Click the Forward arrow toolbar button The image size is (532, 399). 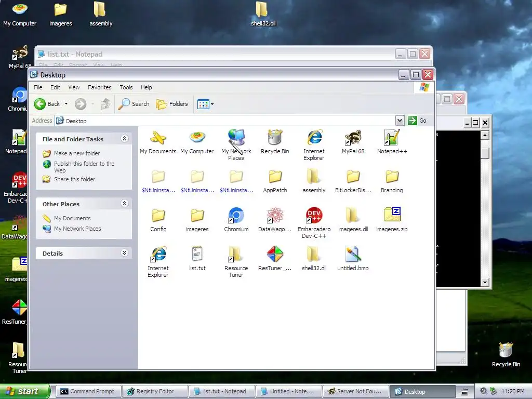tap(81, 104)
